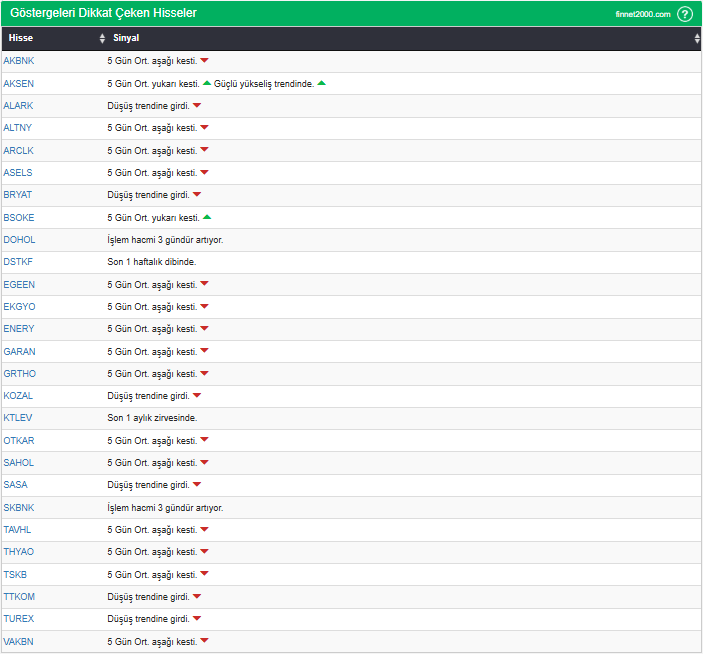Sort table by Sinyal column arrows
The height and width of the screenshot is (654, 703).
(x=697, y=38)
